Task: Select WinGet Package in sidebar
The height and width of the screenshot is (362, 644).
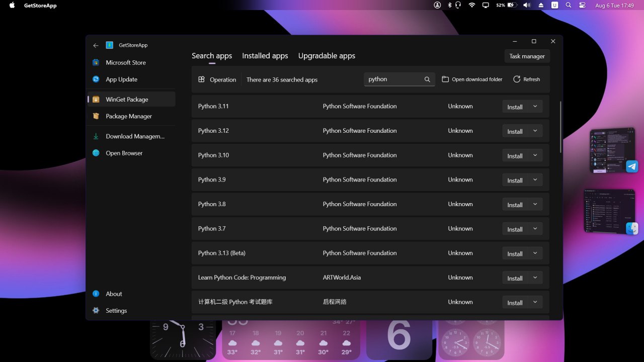Action: pos(132,100)
